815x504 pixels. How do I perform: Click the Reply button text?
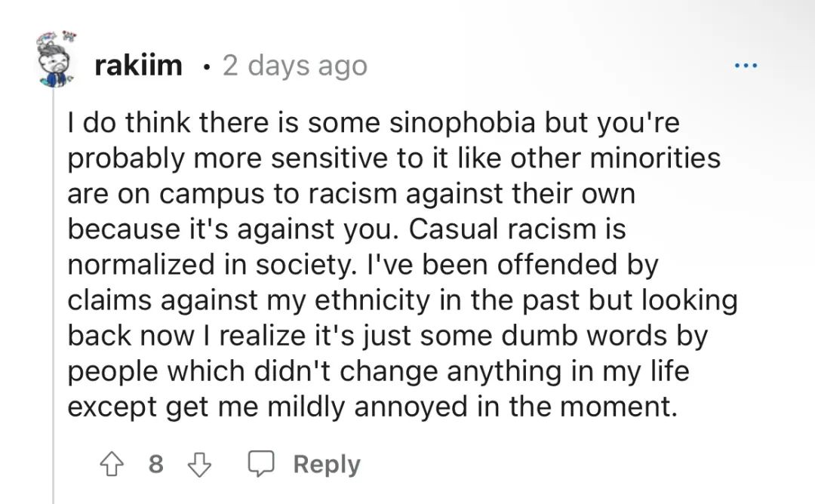coord(327,464)
